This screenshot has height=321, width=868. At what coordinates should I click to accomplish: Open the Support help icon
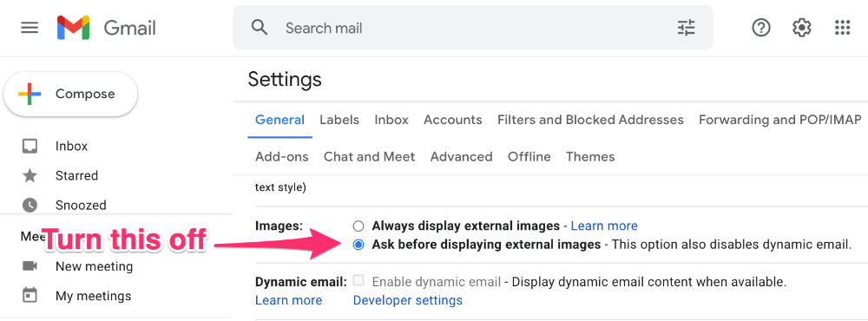[761, 28]
